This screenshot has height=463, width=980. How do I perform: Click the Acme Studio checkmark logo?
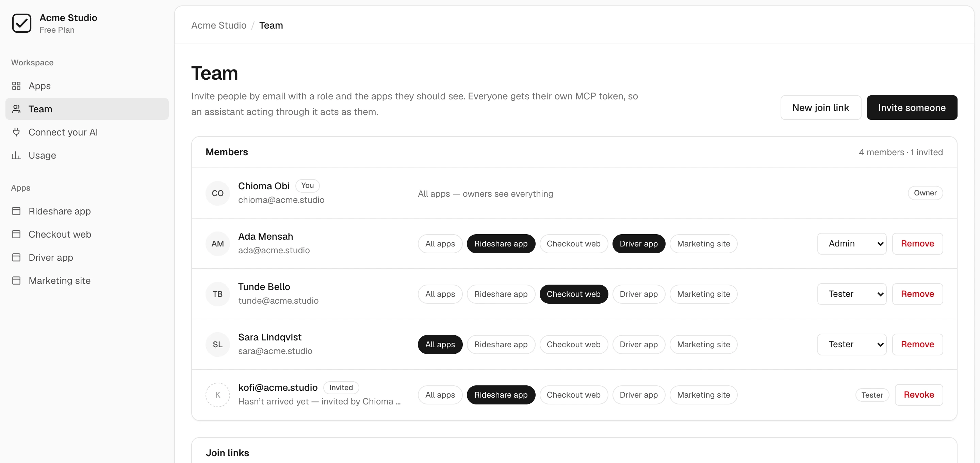pyautogui.click(x=22, y=23)
